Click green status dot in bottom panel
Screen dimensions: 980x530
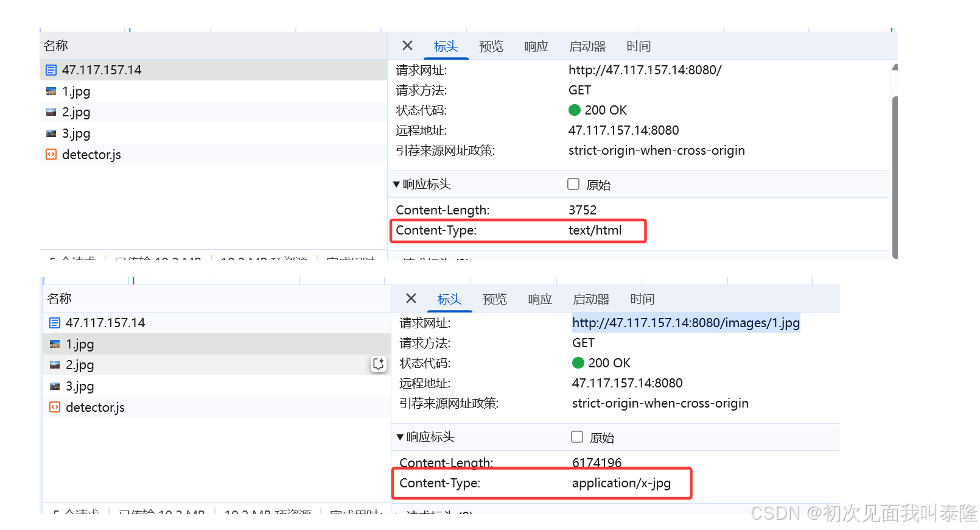point(578,363)
